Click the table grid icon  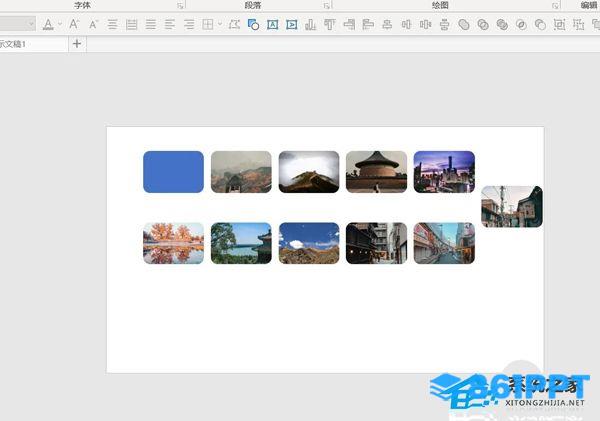208,24
